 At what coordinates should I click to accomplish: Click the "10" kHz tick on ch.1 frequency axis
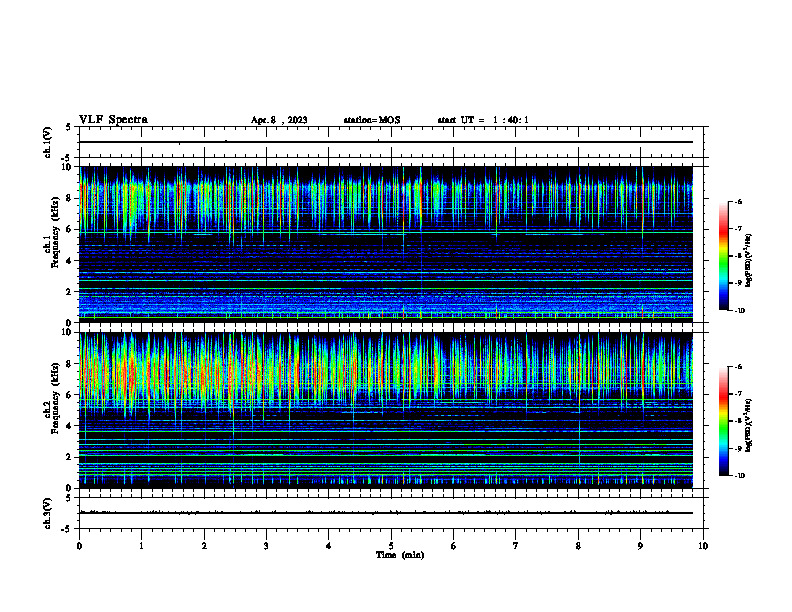(x=69, y=167)
